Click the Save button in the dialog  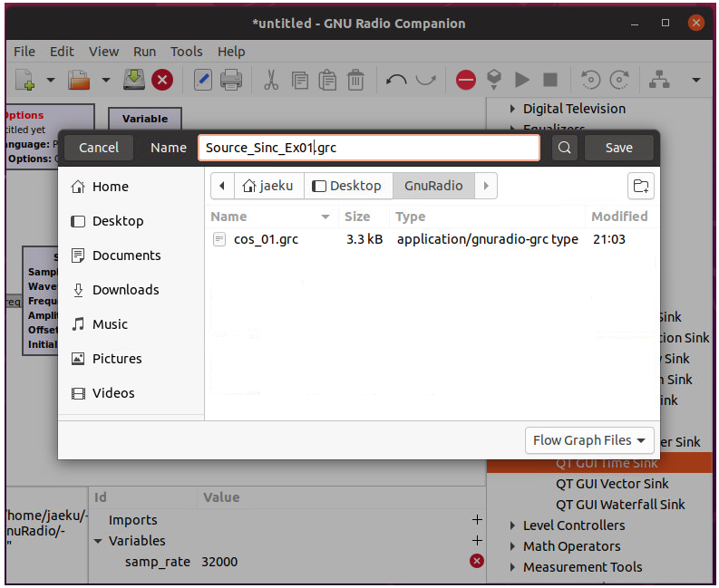(619, 148)
